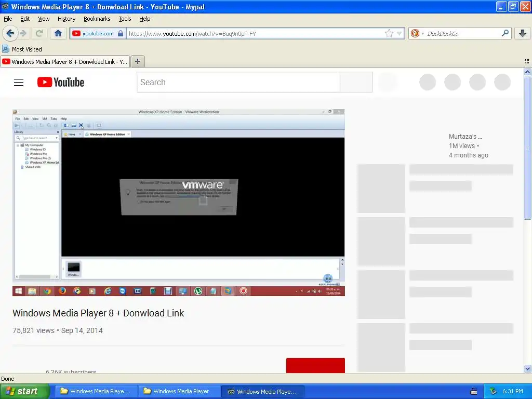Screen dimensions: 532x399
Task: Open the History menu
Action: coord(66,19)
